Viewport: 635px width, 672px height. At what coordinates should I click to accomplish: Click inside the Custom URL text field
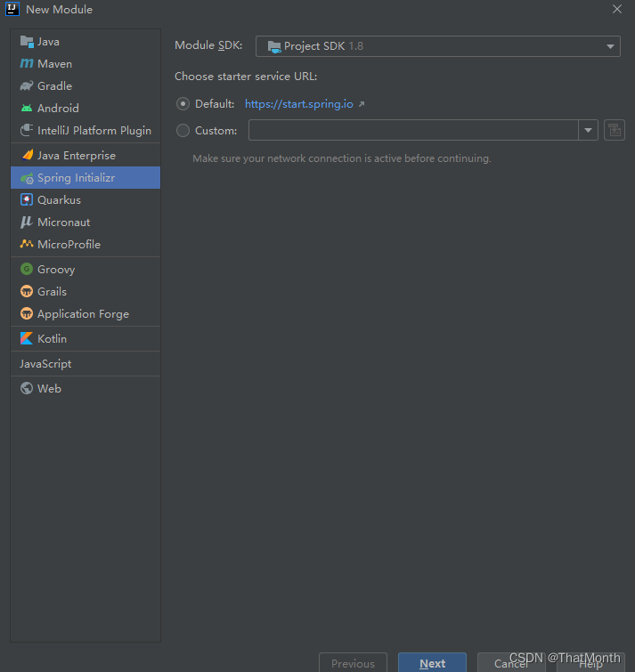tap(413, 130)
